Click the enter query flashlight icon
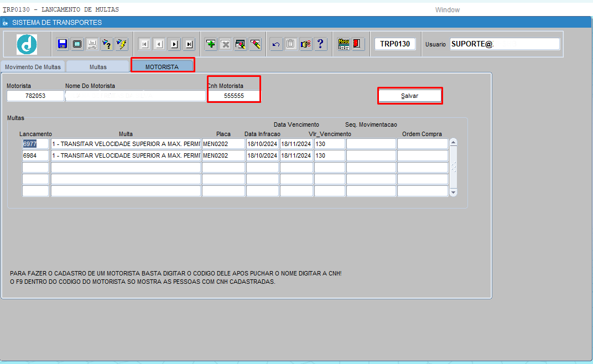593x364 pixels. point(107,44)
